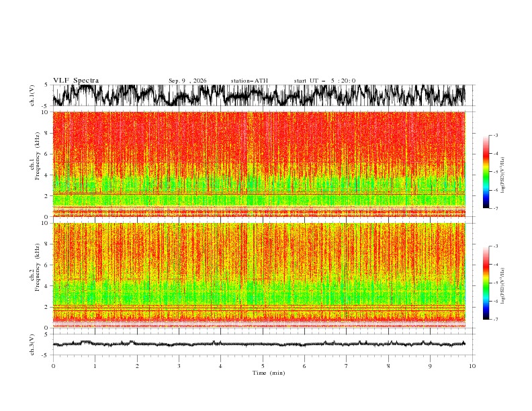Click the station=ATH header text
This screenshot has width=532, height=411.
[x=249, y=81]
